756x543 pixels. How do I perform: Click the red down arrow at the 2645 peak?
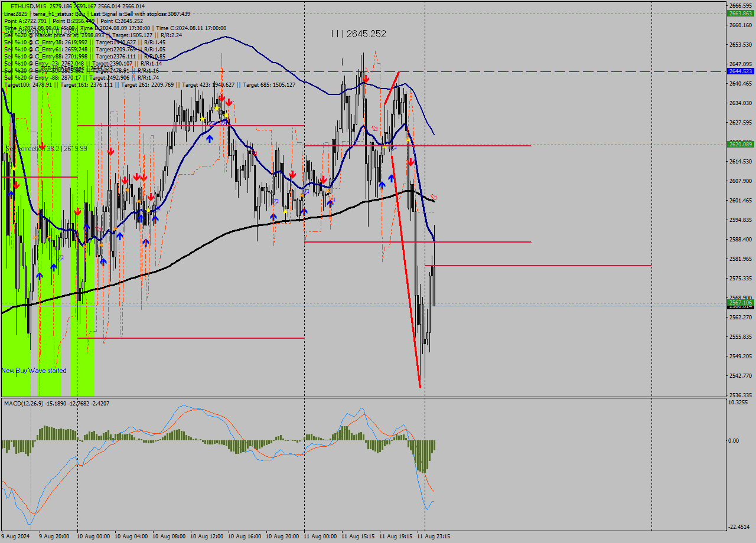[366, 78]
